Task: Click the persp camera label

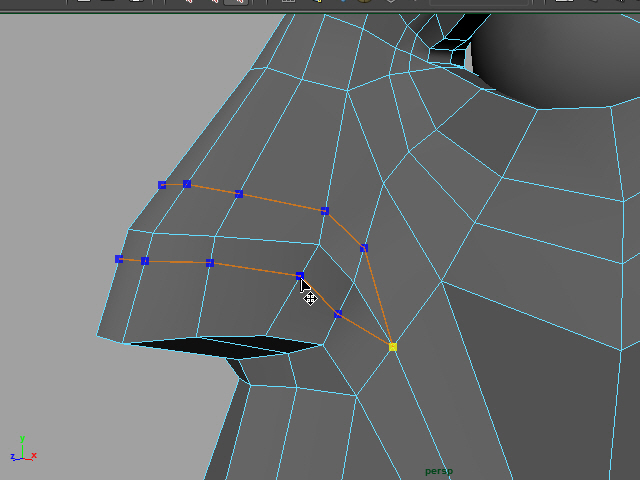Action: coord(439,471)
